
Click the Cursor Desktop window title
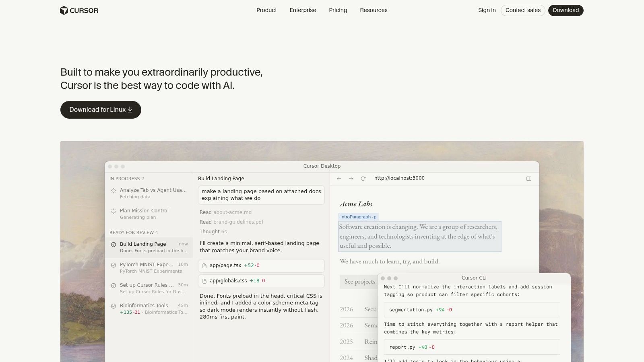pos(322,166)
